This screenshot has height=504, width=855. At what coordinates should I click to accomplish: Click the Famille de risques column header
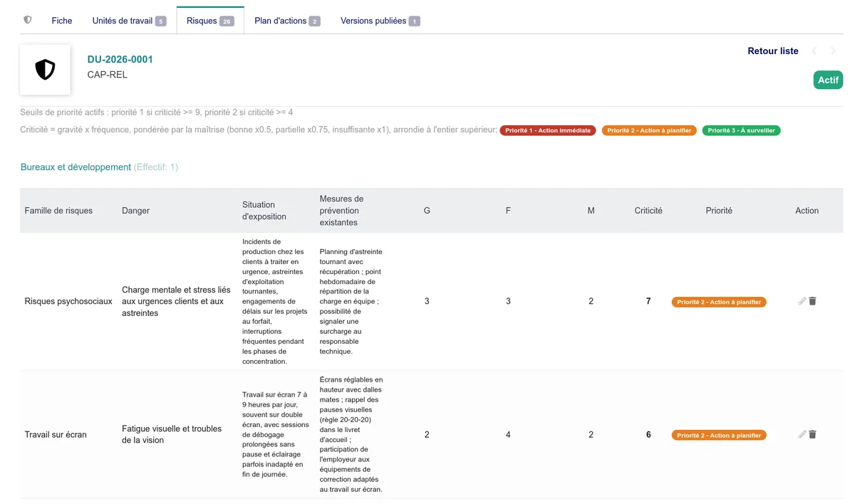(58, 211)
